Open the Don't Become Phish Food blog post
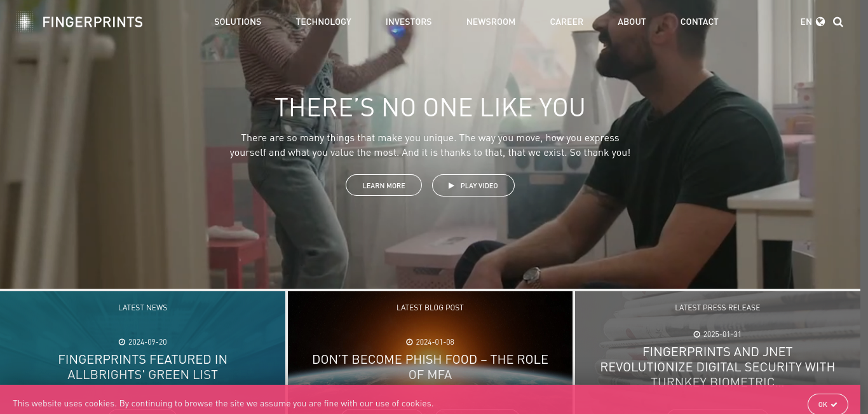This screenshot has width=868, height=414. point(430,367)
